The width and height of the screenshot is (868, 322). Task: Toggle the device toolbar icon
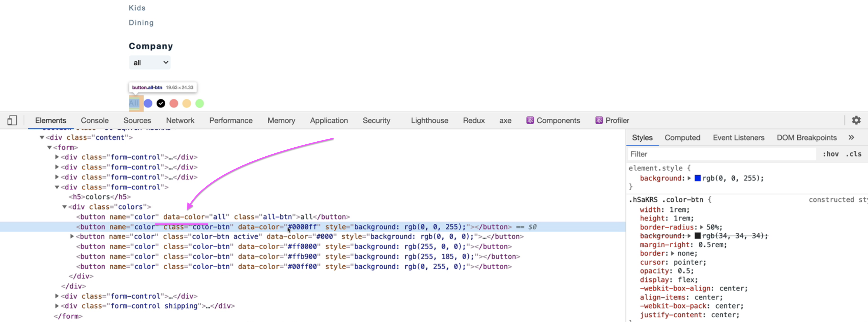(x=12, y=120)
